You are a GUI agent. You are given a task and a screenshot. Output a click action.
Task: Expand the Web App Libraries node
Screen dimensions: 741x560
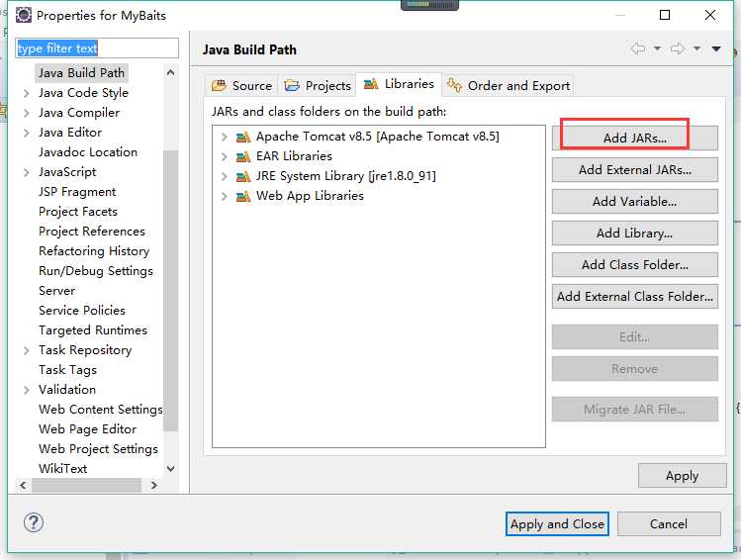point(224,196)
